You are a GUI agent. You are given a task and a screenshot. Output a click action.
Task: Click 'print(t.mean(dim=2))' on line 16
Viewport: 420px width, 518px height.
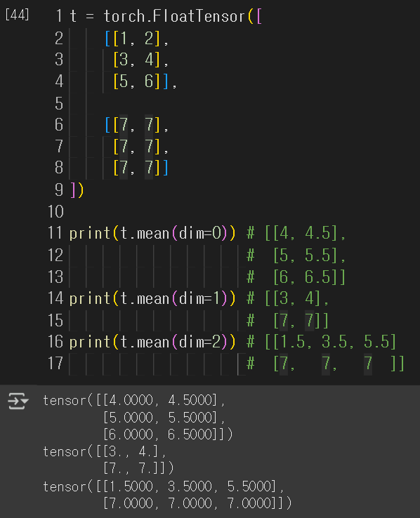[152, 342]
